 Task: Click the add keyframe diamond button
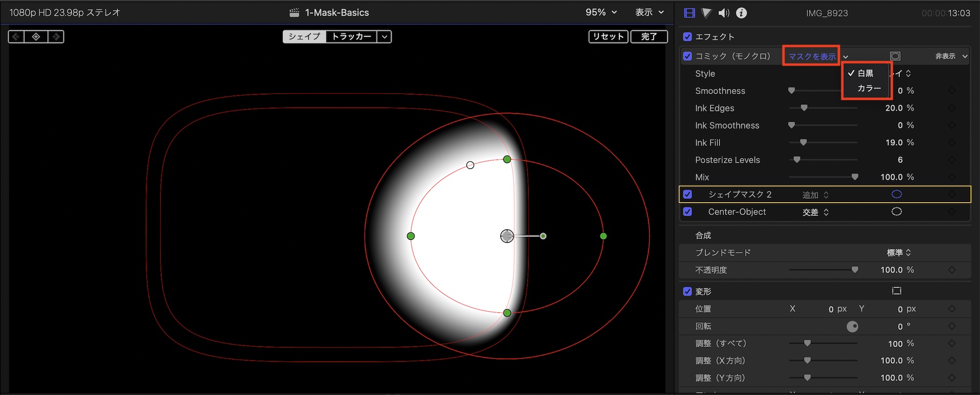(x=36, y=37)
